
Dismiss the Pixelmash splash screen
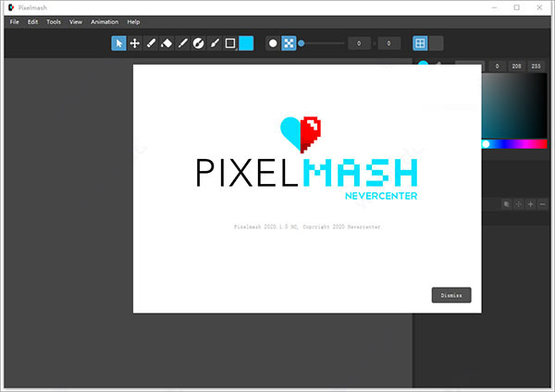[451, 295]
